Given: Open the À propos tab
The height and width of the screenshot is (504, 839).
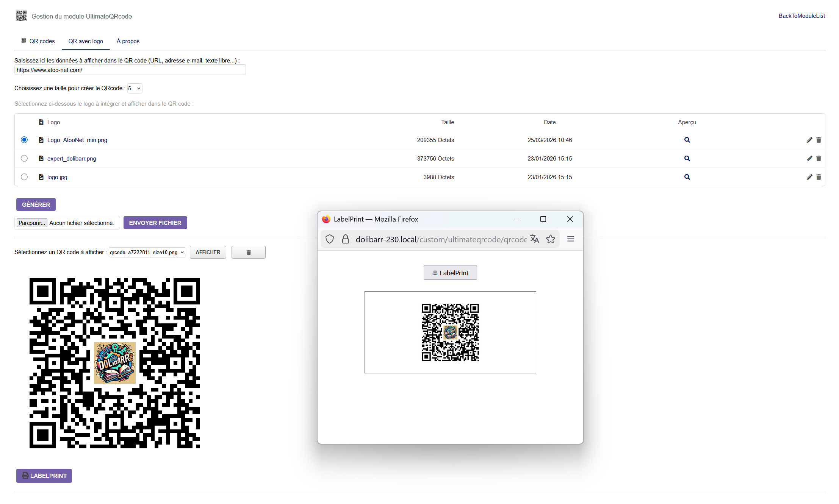Looking at the screenshot, I should tap(128, 41).
